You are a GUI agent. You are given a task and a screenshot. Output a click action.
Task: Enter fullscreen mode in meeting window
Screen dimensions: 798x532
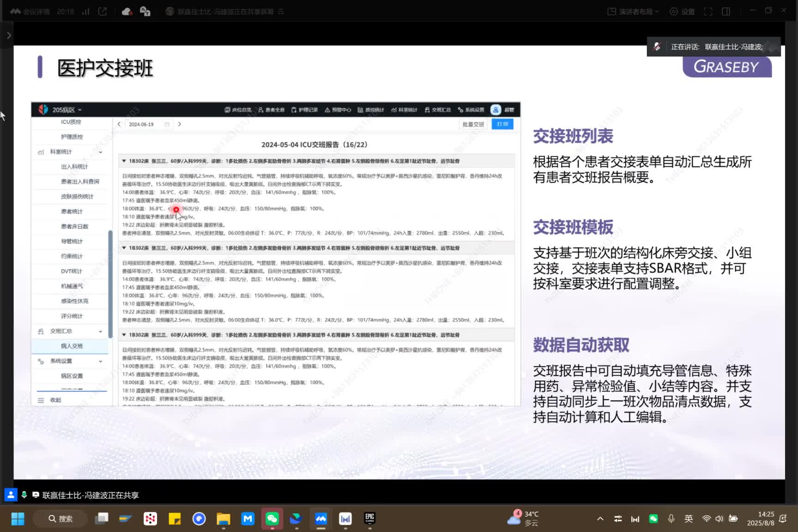coord(708,12)
